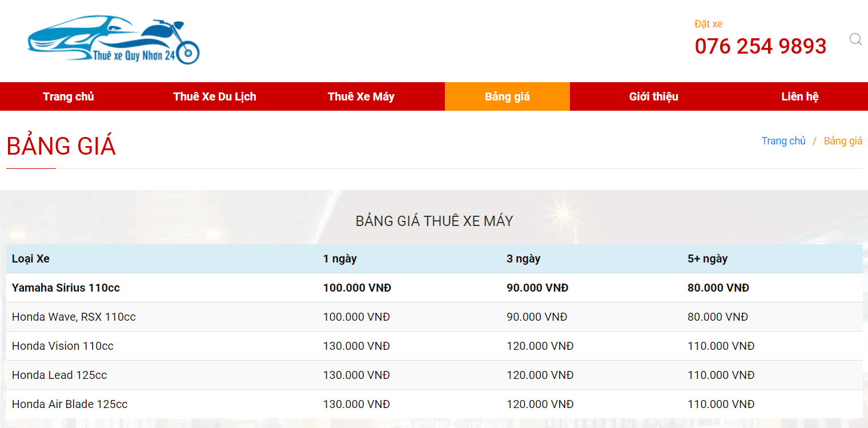The image size is (868, 428).
Task: Select the Yamaha Sirius 110cc row
Action: tap(66, 288)
